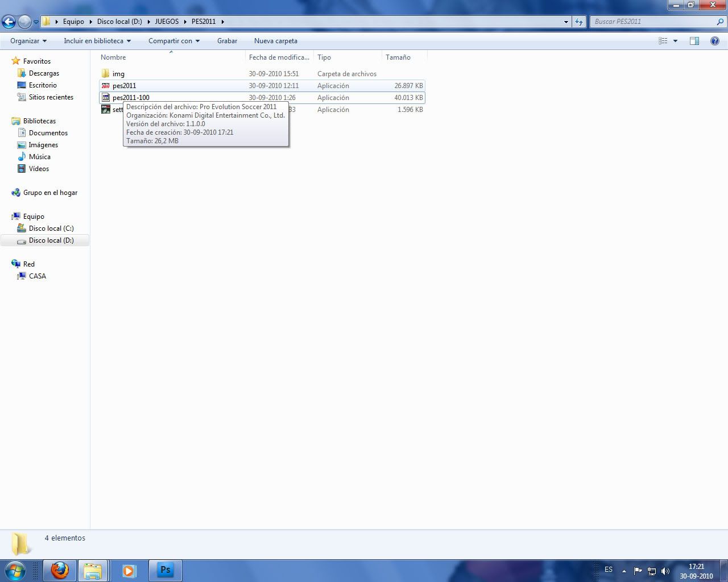Open the CASA network computer
The height and width of the screenshot is (582, 728).
(38, 276)
